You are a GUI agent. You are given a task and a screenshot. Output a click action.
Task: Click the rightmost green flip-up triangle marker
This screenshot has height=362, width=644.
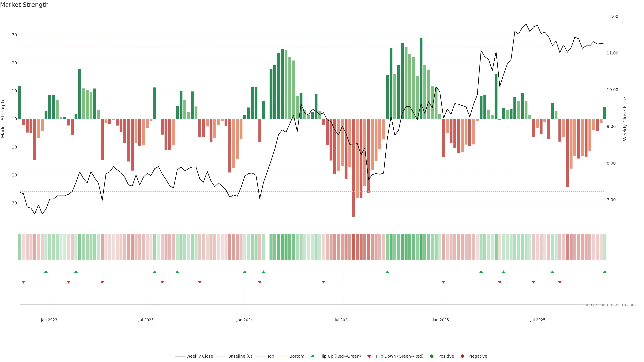click(x=604, y=272)
